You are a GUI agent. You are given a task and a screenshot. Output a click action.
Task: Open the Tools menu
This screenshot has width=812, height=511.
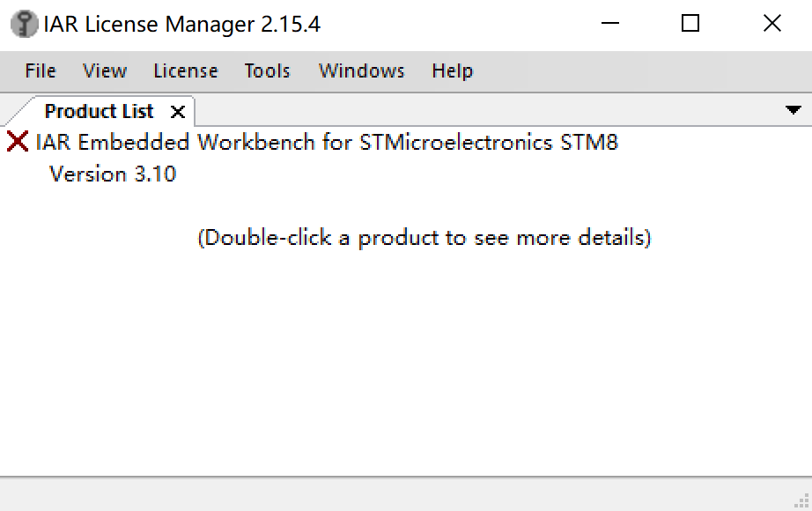click(267, 71)
